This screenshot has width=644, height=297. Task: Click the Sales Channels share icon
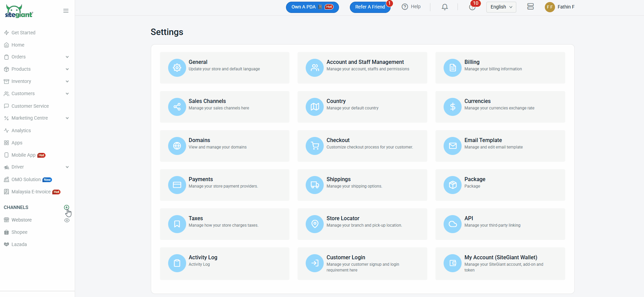(x=177, y=107)
